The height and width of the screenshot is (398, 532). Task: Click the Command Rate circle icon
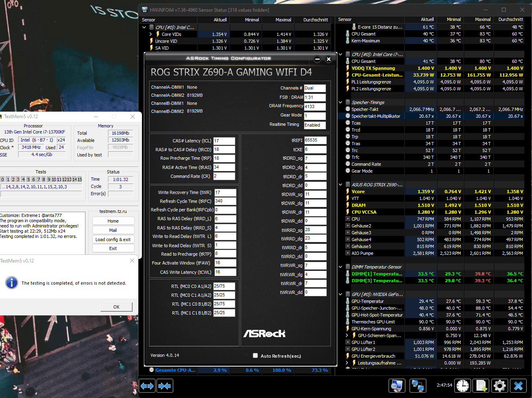pyautogui.click(x=347, y=164)
